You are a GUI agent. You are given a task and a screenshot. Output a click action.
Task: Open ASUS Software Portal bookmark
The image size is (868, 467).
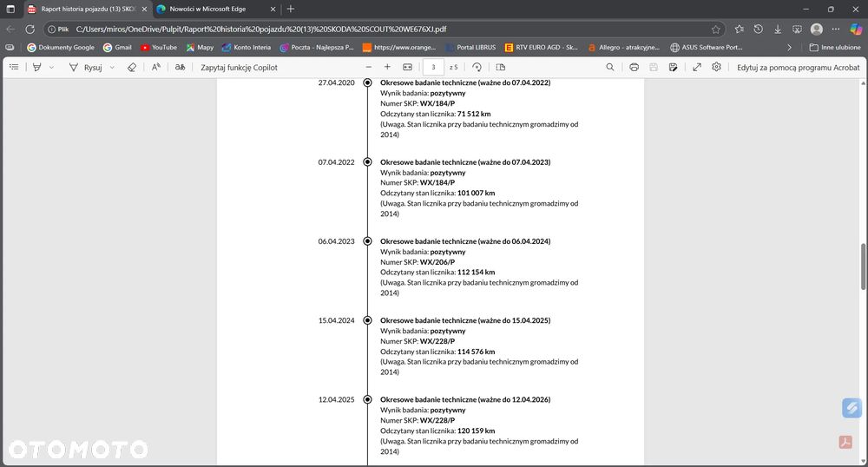[707, 48]
